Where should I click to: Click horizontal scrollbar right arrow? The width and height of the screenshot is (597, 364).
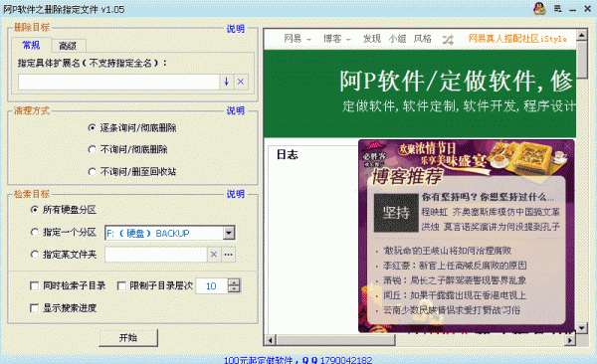(570, 340)
